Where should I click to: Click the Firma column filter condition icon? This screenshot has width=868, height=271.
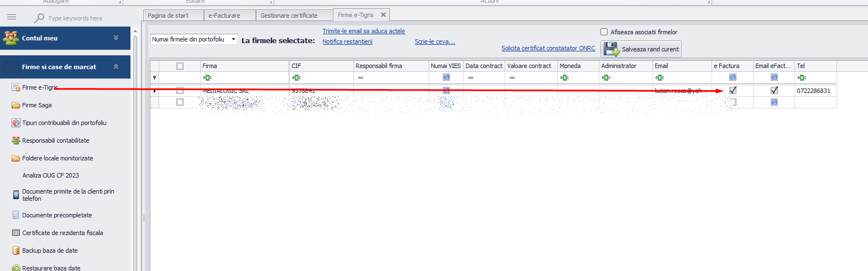click(207, 78)
